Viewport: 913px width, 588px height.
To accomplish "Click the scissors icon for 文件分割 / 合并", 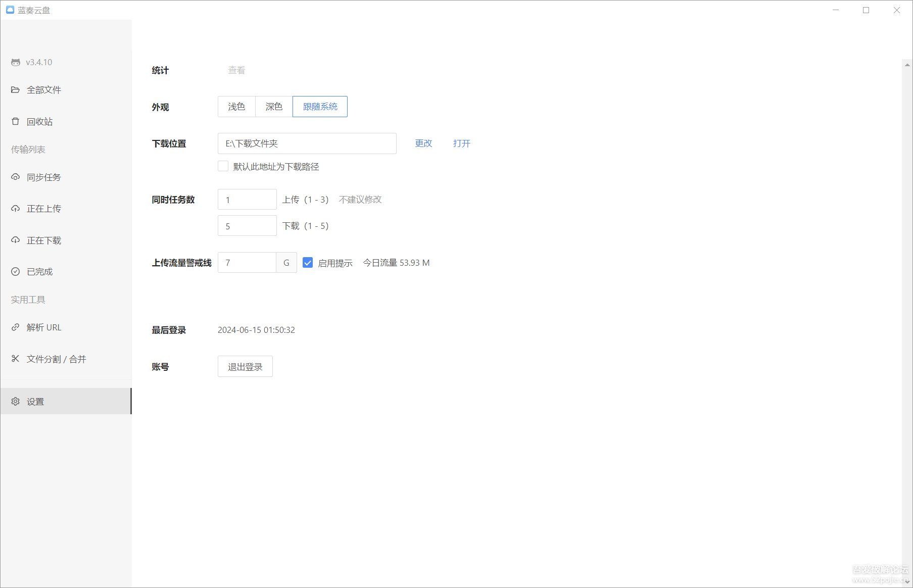I will click(x=16, y=359).
